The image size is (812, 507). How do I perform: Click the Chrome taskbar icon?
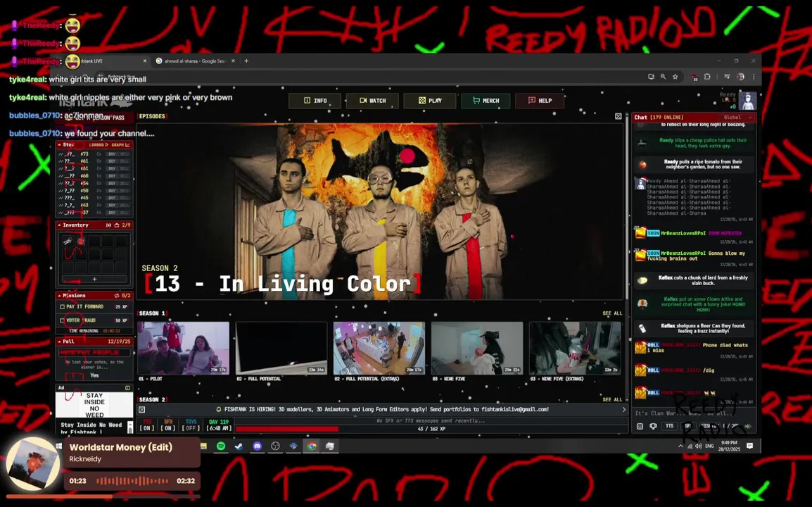pos(312,446)
